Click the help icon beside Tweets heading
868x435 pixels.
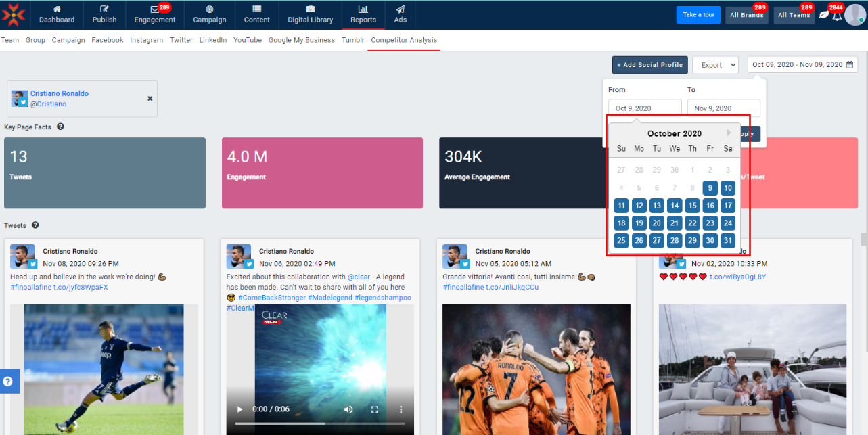coord(35,225)
